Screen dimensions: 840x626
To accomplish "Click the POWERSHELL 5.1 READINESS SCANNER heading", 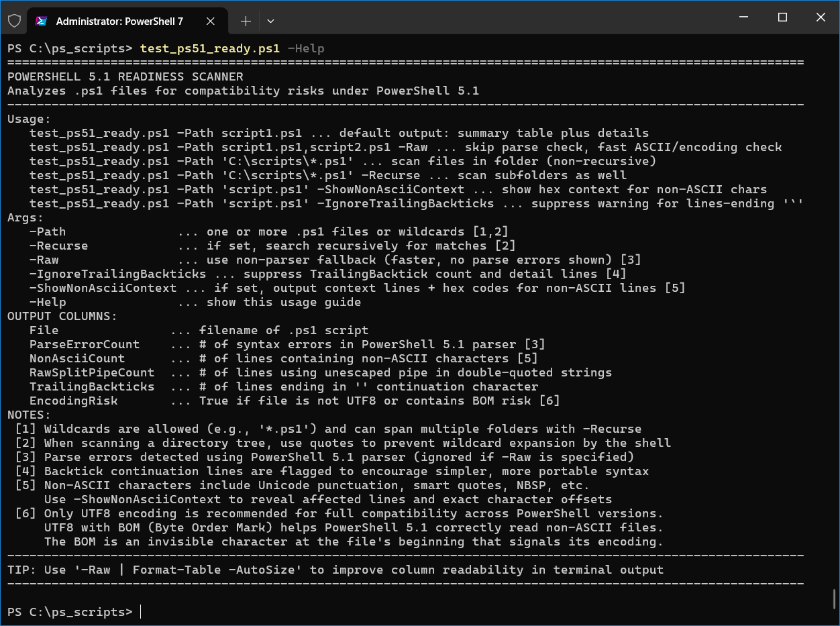I will coord(125,76).
